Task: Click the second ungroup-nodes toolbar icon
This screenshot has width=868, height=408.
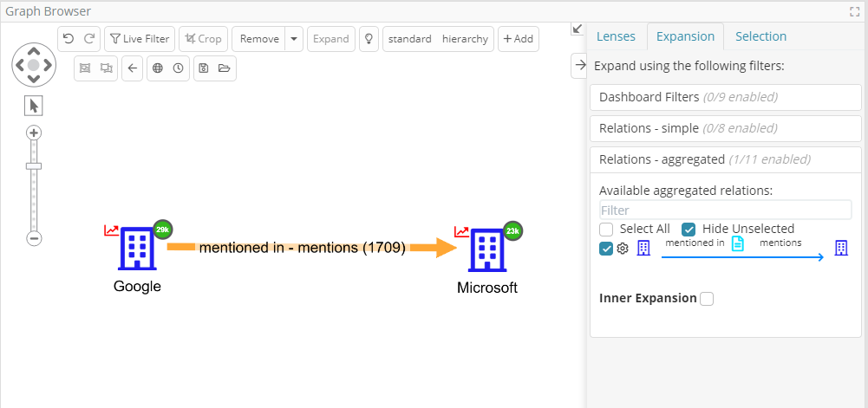Action: click(107, 68)
